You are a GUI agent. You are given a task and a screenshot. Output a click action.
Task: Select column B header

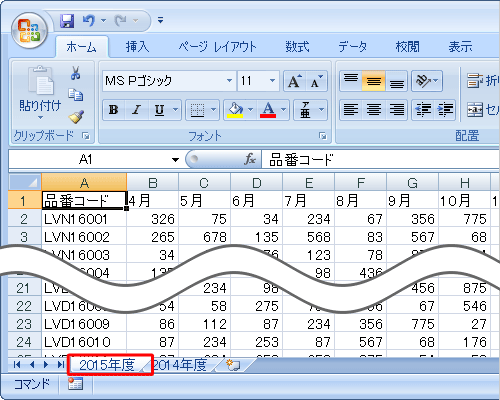pyautogui.click(x=153, y=183)
